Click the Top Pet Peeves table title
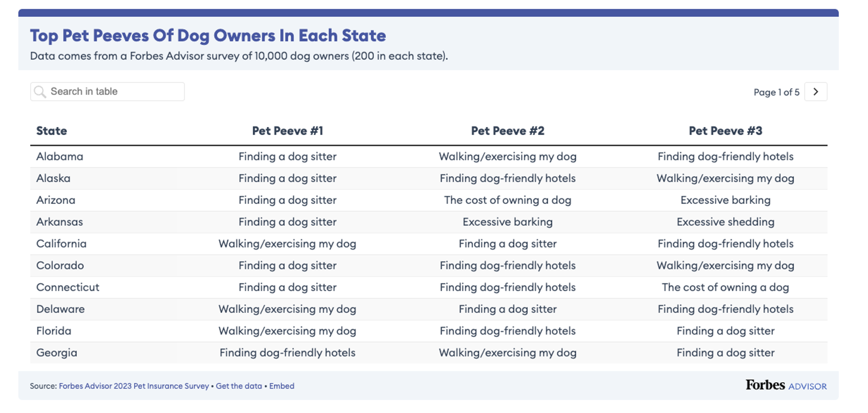This screenshot has width=868, height=413. click(x=208, y=36)
